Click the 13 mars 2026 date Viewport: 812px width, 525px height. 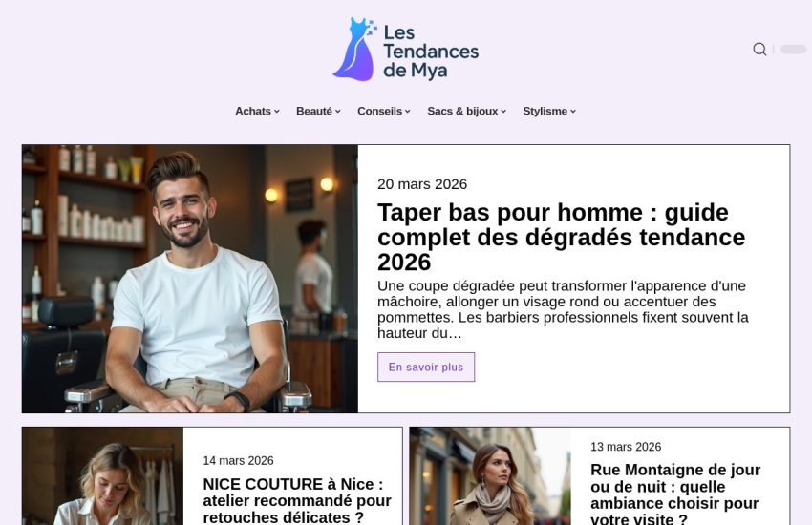coord(626,447)
